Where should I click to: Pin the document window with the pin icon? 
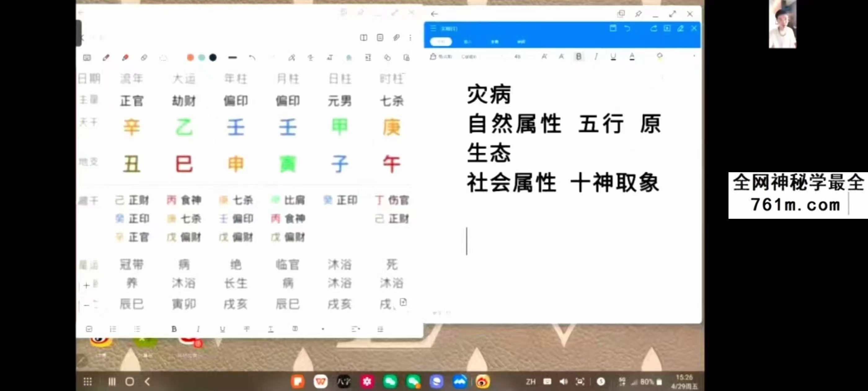click(x=638, y=14)
